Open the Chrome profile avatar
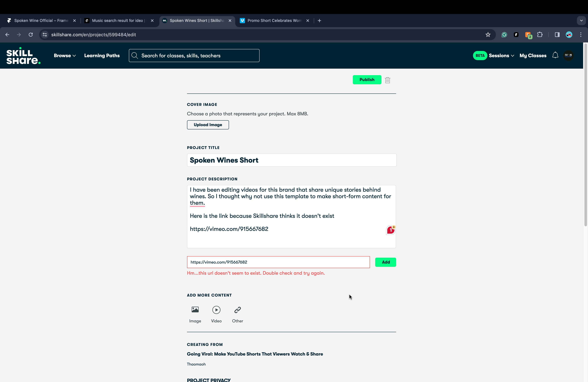 coord(569,35)
